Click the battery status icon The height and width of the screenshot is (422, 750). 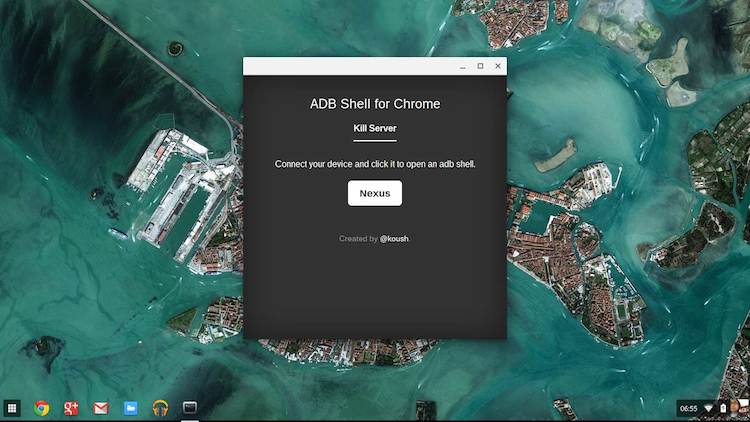coord(723,408)
